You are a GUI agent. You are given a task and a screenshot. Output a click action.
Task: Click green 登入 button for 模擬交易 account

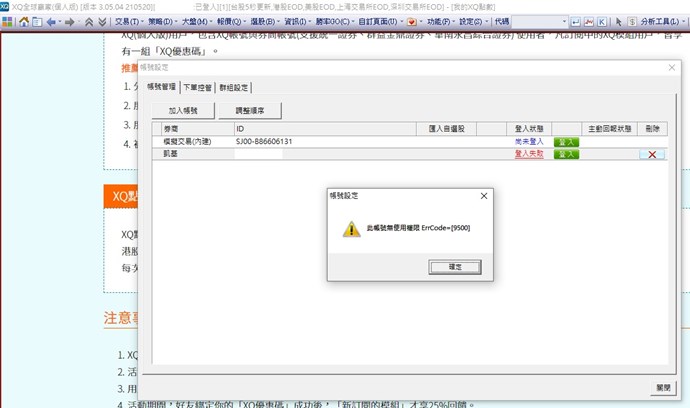[566, 142]
